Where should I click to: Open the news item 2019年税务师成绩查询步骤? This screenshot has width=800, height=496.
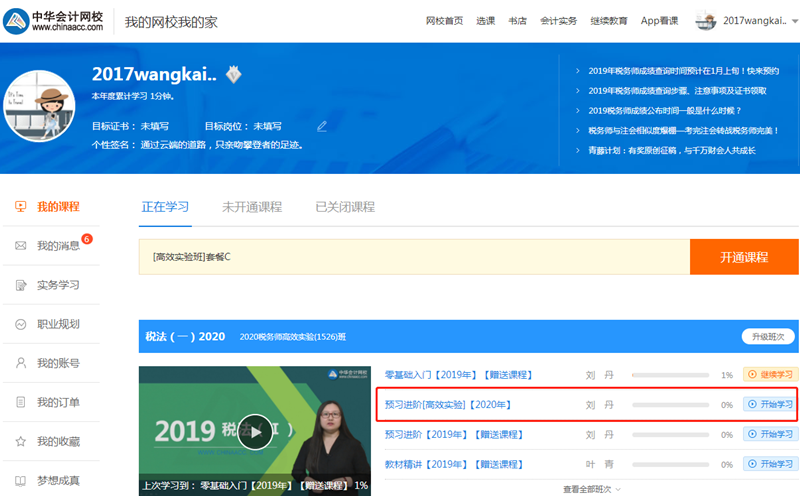[677, 91]
